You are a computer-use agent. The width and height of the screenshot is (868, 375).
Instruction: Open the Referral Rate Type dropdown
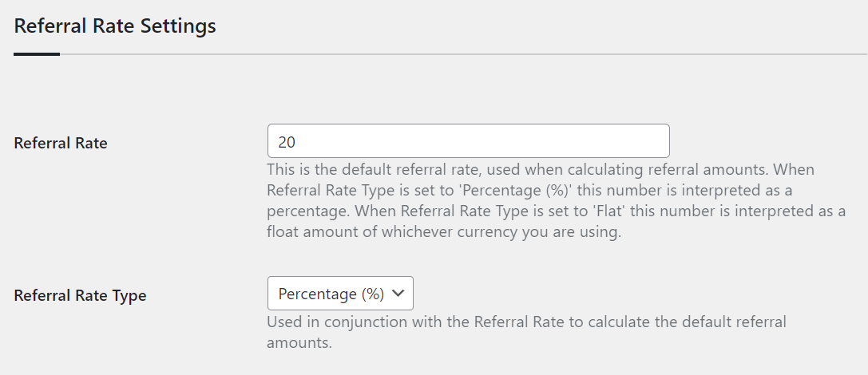340,293
